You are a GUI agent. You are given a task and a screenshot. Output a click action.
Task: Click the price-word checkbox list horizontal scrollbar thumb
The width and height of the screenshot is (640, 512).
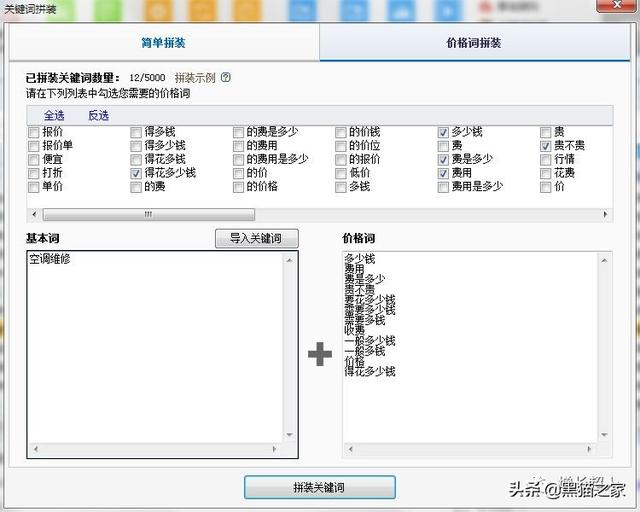pos(149,214)
